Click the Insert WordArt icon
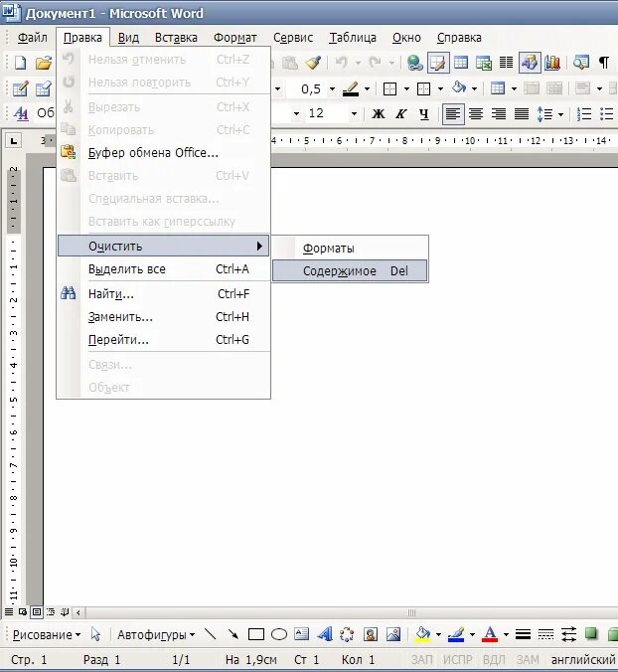 tap(325, 634)
